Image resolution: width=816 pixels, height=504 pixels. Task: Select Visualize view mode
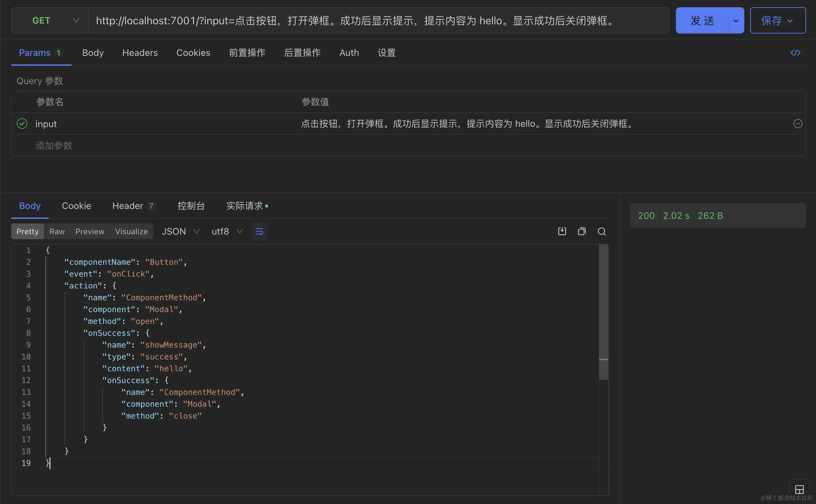[131, 231]
